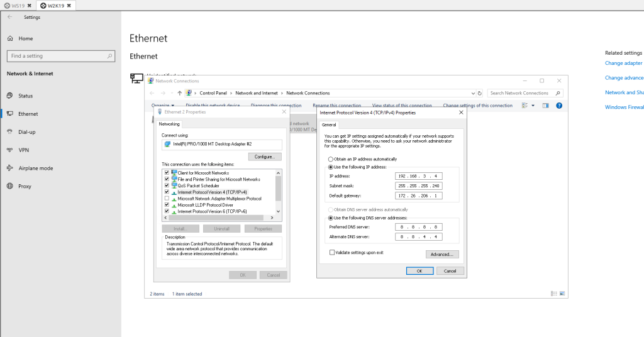Viewport: 644px width, 337px height.
Task: Toggle the preview pane icon
Action: click(x=545, y=106)
